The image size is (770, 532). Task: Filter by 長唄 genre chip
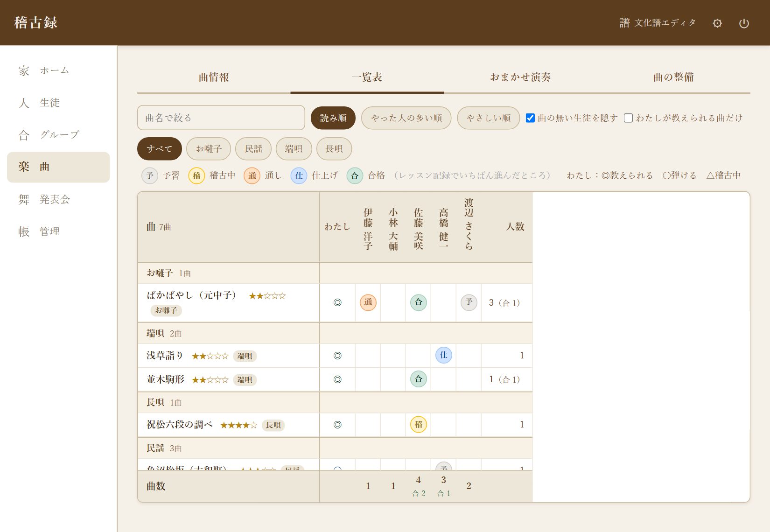tap(334, 149)
